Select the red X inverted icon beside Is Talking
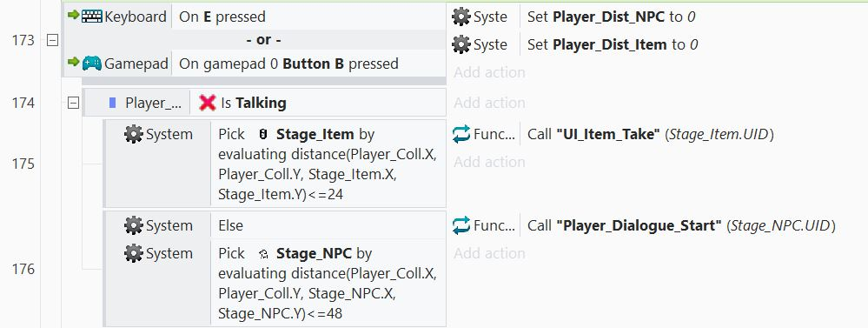This screenshot has width=868, height=328. [x=207, y=103]
